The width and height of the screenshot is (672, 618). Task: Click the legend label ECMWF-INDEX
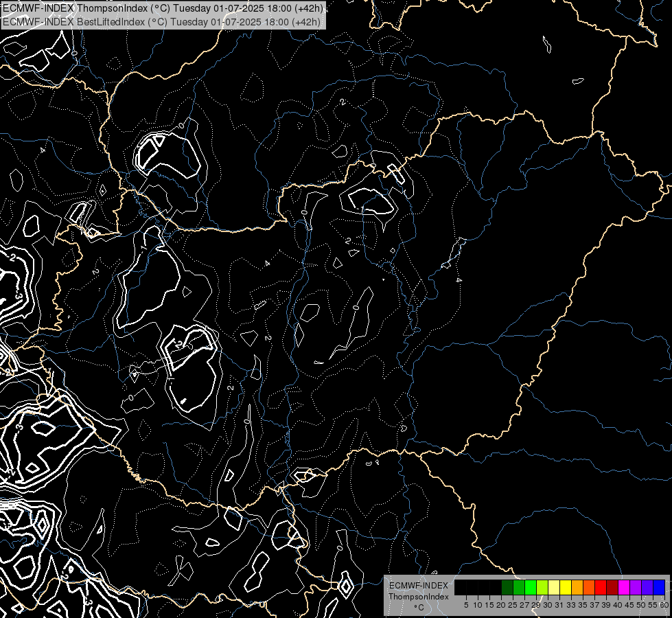(419, 586)
